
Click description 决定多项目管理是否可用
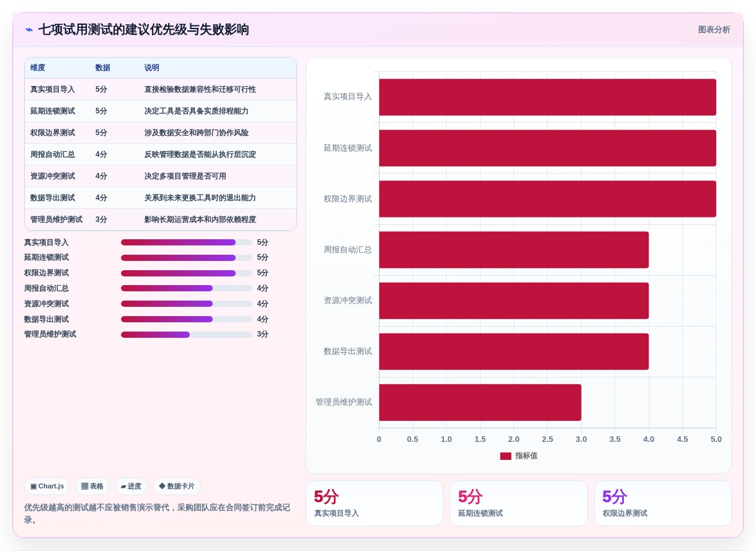pyautogui.click(x=185, y=176)
